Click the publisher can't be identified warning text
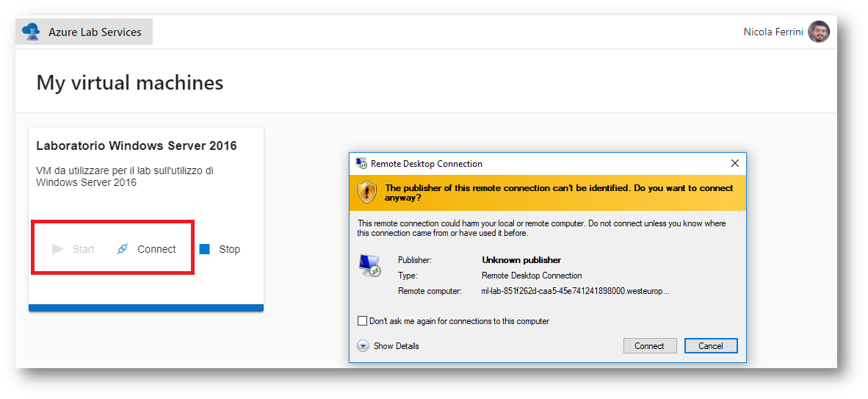The height and width of the screenshot is (399, 868). click(559, 193)
